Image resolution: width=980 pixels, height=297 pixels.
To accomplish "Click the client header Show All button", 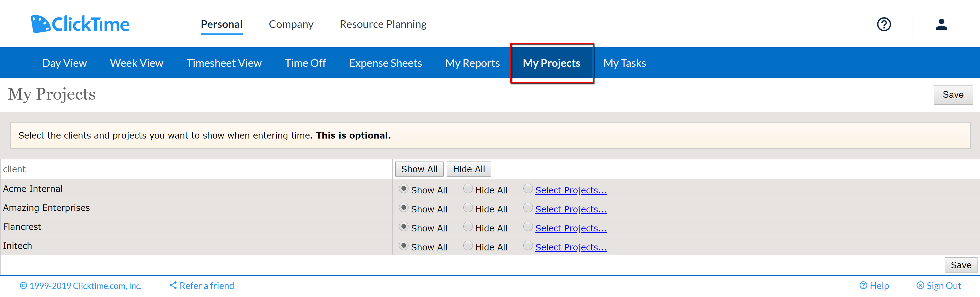I will coord(419,169).
